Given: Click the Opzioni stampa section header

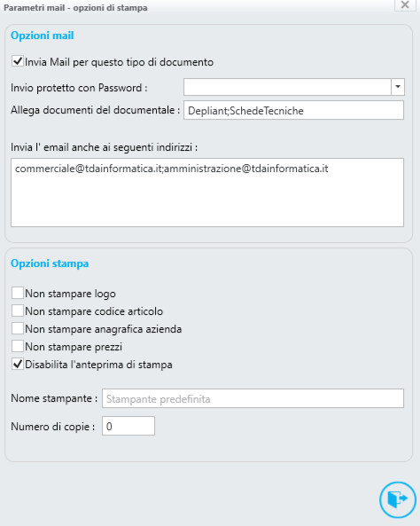Looking at the screenshot, I should (50, 263).
